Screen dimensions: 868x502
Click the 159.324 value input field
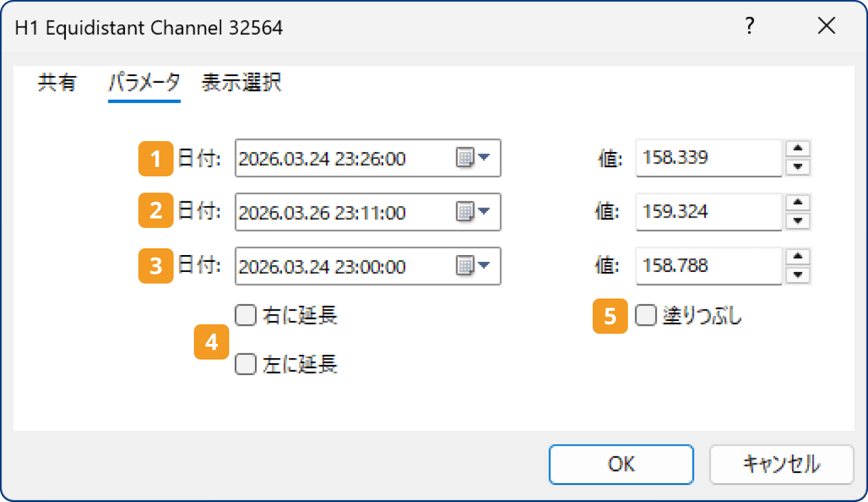(708, 212)
